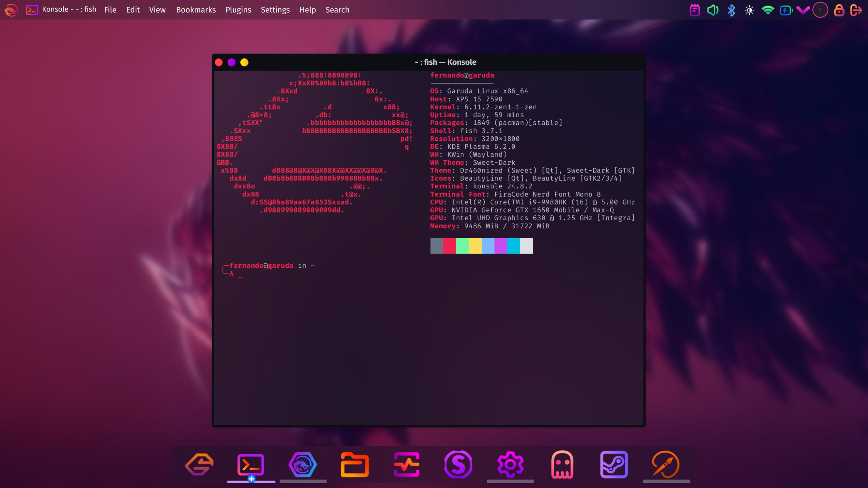The height and width of the screenshot is (488, 868).
Task: Open the Garuda launcher at the top-left corner
Action: tap(11, 10)
